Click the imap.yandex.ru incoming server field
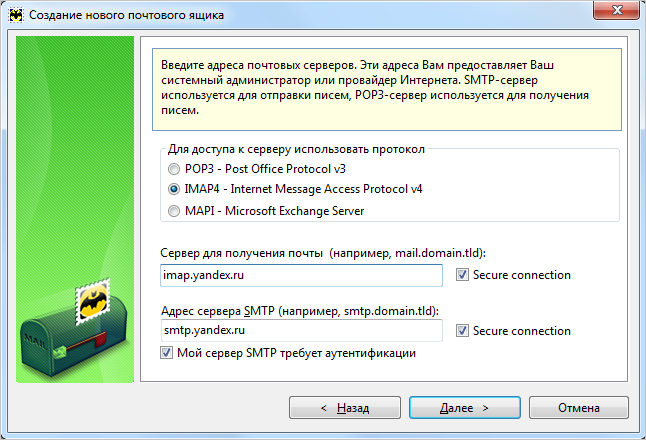646x440 pixels. coord(300,275)
